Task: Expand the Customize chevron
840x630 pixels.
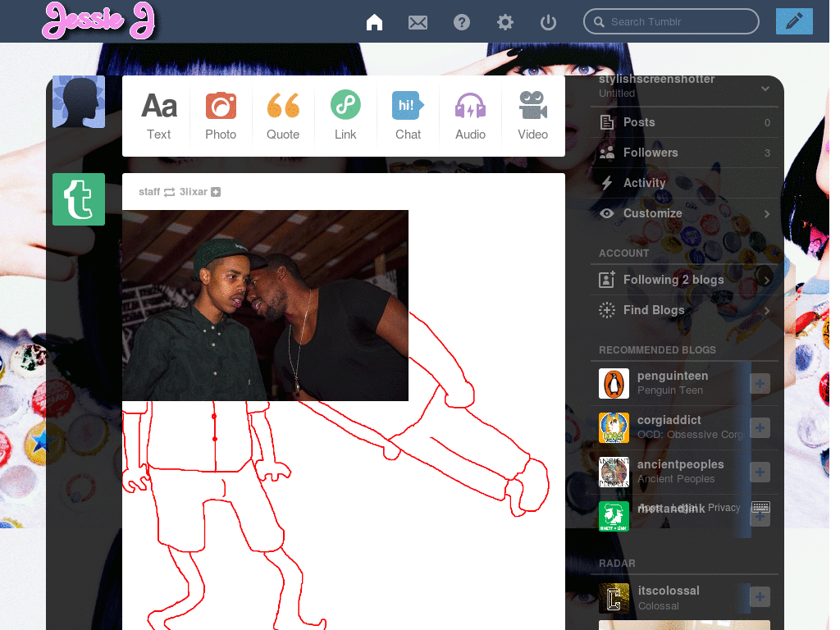Action: (767, 214)
